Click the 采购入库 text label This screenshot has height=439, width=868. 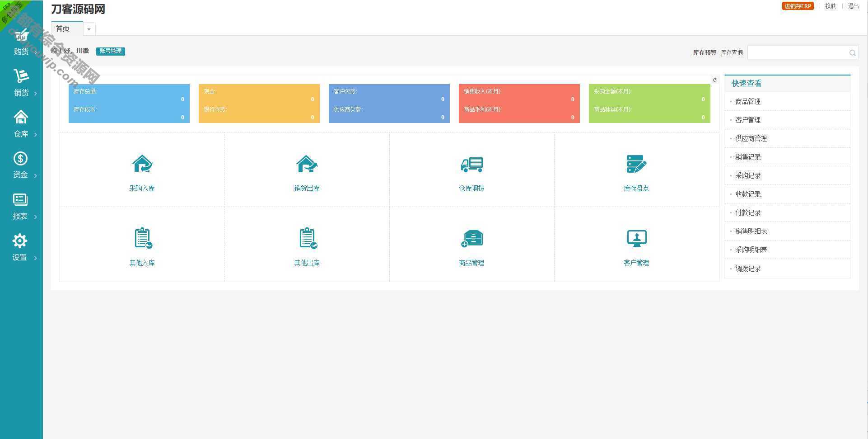pyautogui.click(x=142, y=188)
